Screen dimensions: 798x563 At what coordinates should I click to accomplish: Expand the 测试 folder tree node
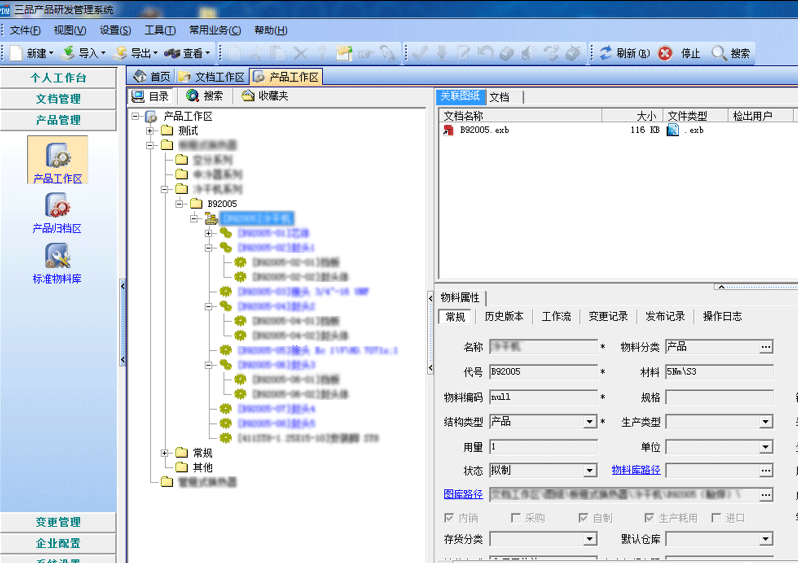pyautogui.click(x=151, y=130)
